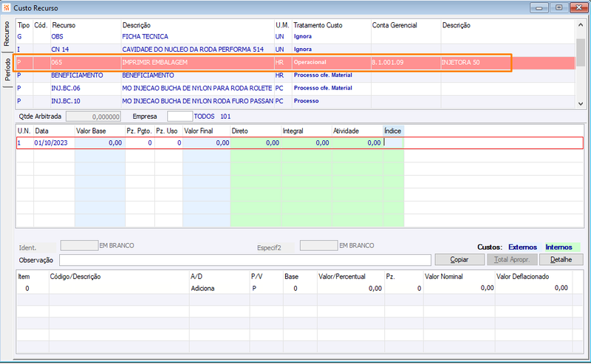Click the Conta Gerencial column header
The height and width of the screenshot is (364, 591).
(x=394, y=25)
